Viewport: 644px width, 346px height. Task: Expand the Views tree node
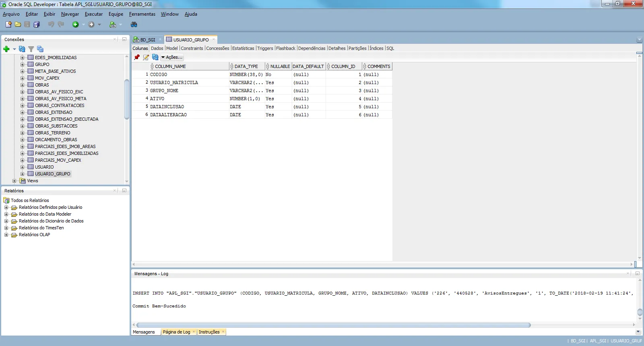pyautogui.click(x=14, y=181)
